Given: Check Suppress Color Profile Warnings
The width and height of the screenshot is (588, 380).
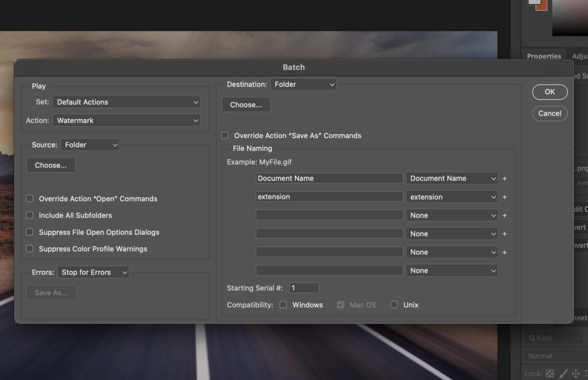Looking at the screenshot, I should [x=29, y=249].
